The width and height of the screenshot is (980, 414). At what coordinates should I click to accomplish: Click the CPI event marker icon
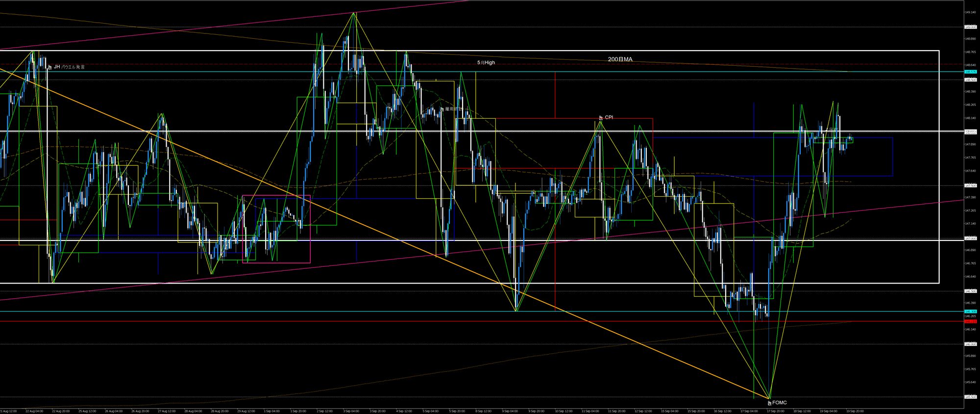pos(601,118)
